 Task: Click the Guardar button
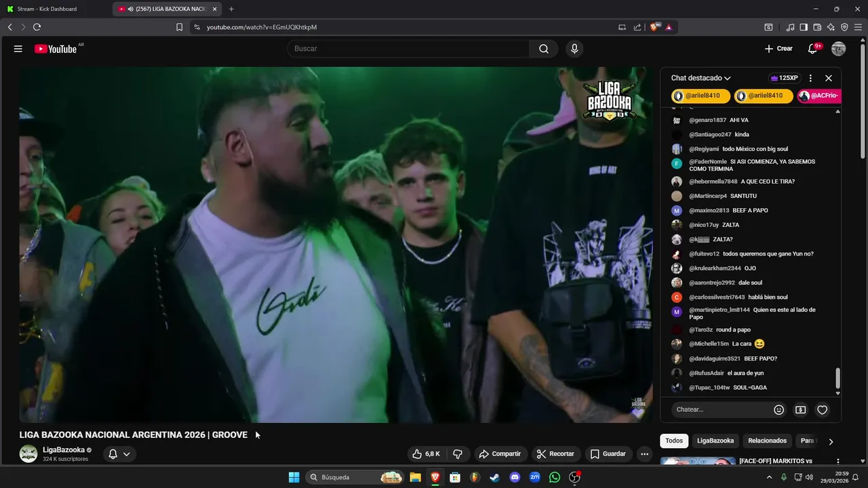point(608,454)
